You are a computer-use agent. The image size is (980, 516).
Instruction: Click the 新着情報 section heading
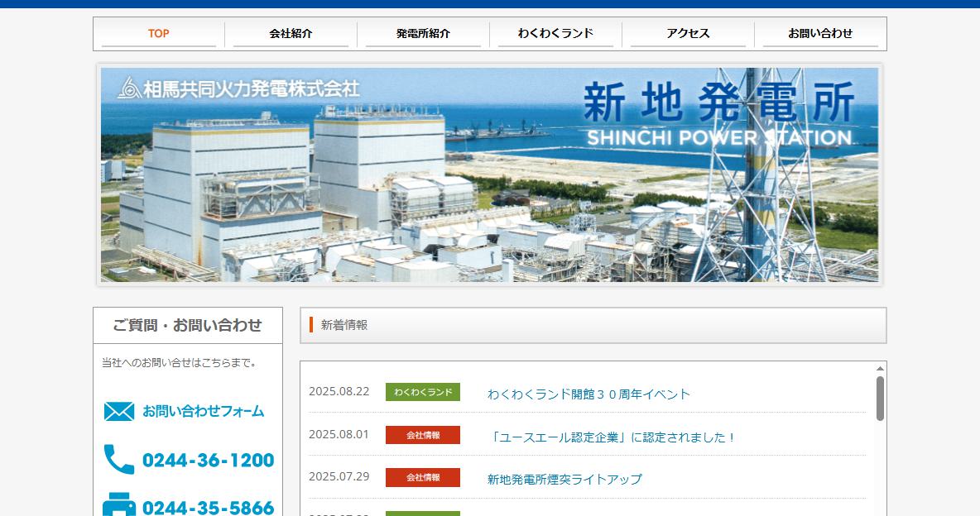pyautogui.click(x=344, y=325)
